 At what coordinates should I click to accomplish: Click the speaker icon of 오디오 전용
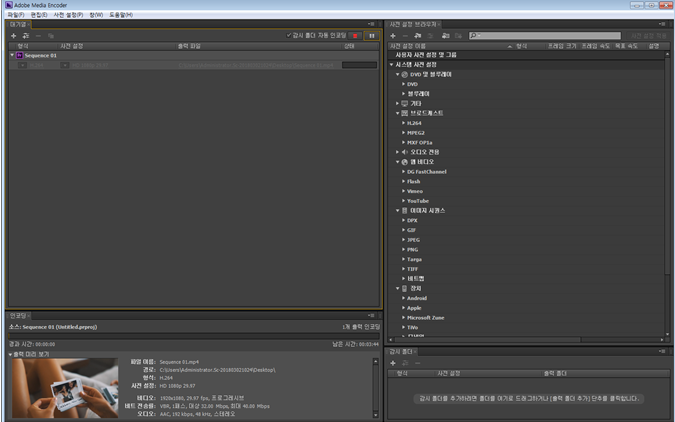click(x=405, y=152)
